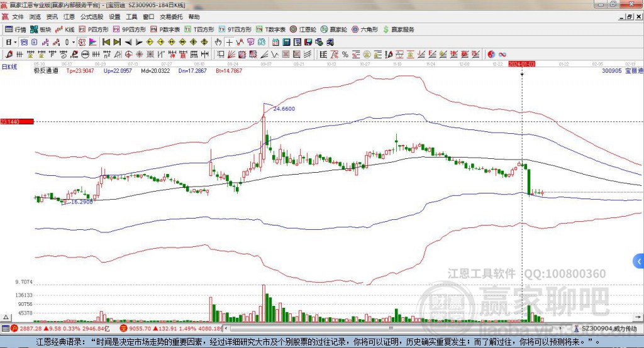The image size is (644, 348).
Task: Open the 六角形 hexagon tool
Action: point(365,30)
